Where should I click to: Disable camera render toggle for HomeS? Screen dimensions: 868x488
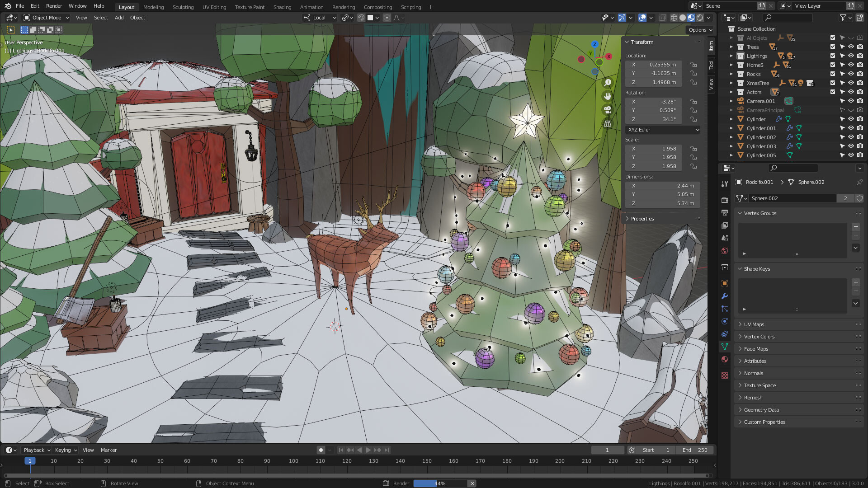tap(860, 65)
